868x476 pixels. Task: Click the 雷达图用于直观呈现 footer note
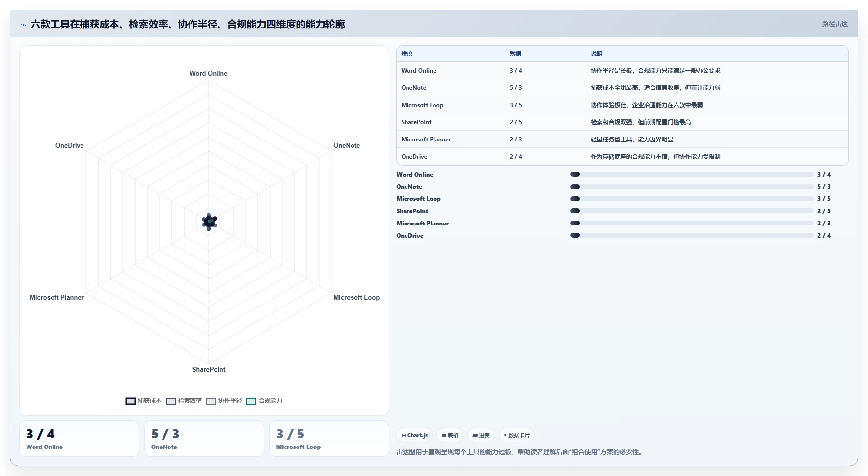tap(520, 452)
